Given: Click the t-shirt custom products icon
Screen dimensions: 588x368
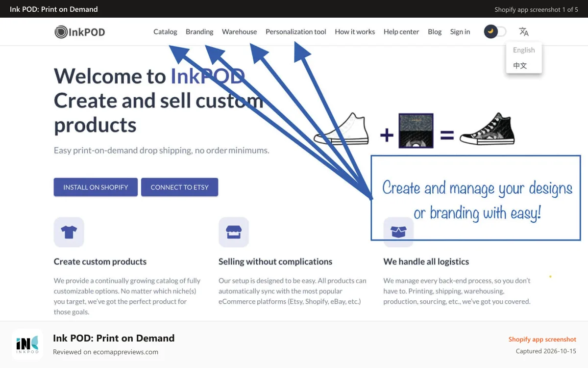Looking at the screenshot, I should tap(69, 232).
